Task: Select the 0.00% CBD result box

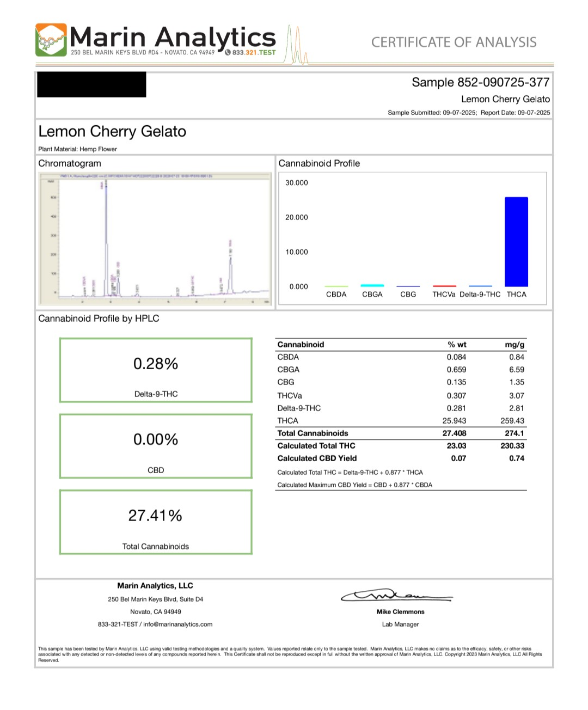Action: click(156, 446)
